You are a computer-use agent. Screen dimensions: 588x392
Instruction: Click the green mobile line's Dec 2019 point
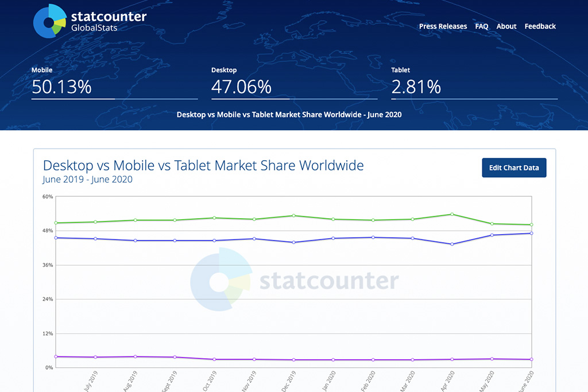tap(293, 216)
